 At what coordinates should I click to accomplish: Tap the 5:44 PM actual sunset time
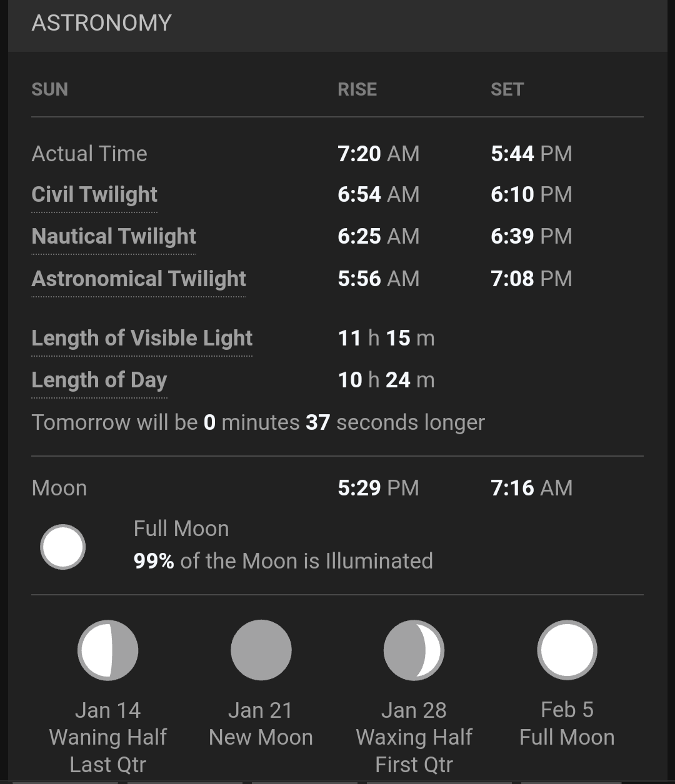(x=531, y=154)
